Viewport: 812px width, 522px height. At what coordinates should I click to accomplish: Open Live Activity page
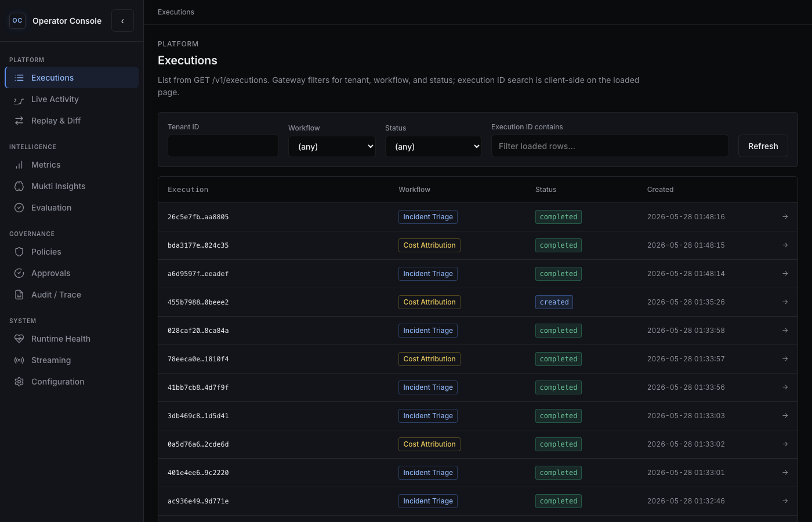tap(72, 99)
